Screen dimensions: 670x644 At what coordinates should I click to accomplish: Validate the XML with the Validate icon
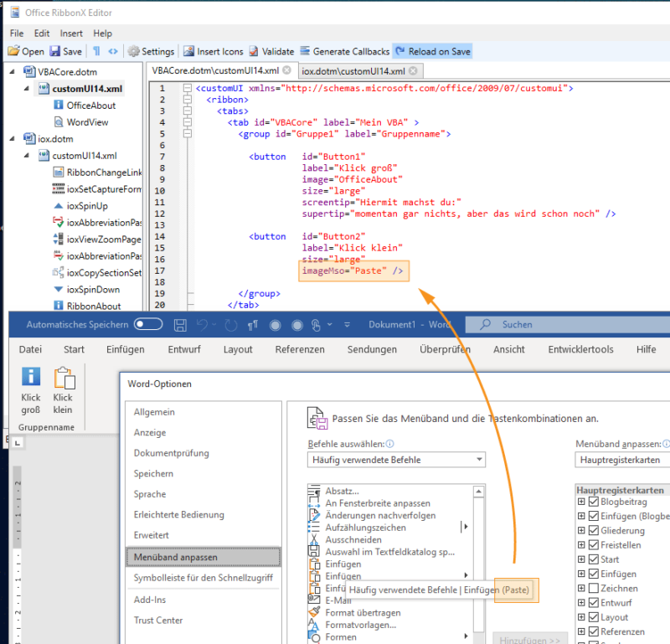[x=255, y=51]
